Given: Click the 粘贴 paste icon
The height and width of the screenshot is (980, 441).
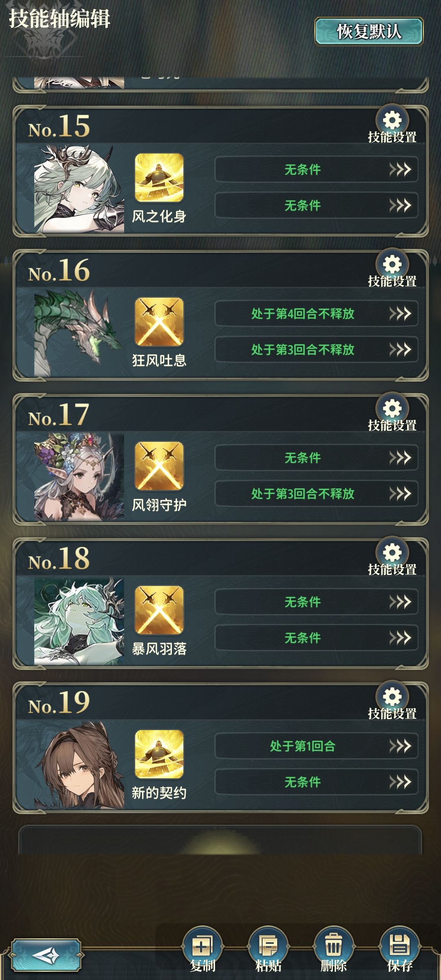Looking at the screenshot, I should tap(268, 946).
